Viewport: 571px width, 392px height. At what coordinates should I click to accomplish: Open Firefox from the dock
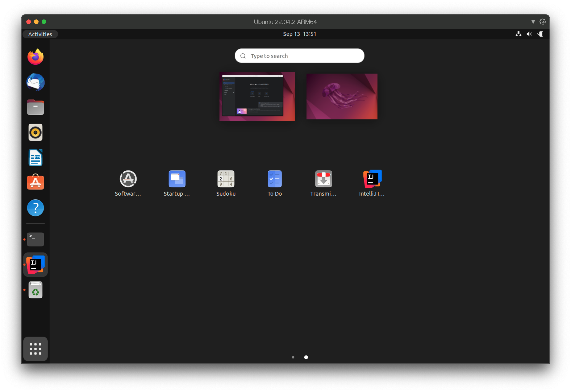click(35, 56)
